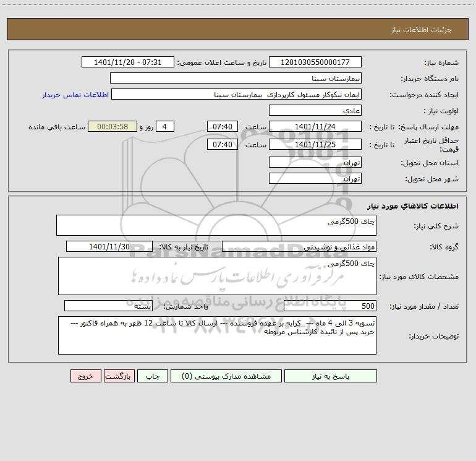The image size is (476, 461).
Task: Click the label 'شرح کلی نیاز:'
Action: (x=436, y=226)
